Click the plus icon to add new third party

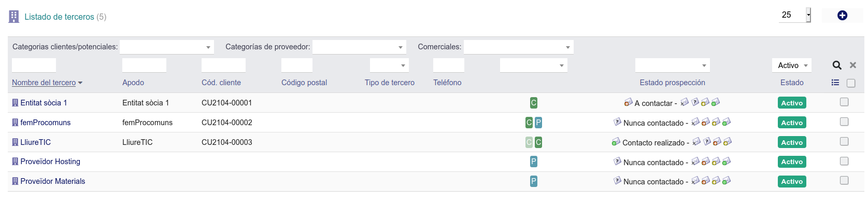coord(842,16)
